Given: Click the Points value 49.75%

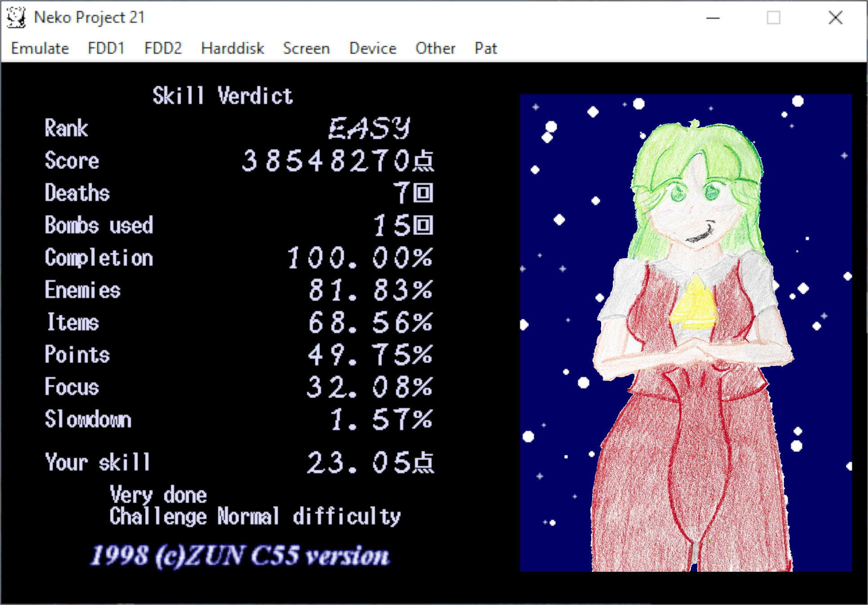Looking at the screenshot, I should coord(371,355).
